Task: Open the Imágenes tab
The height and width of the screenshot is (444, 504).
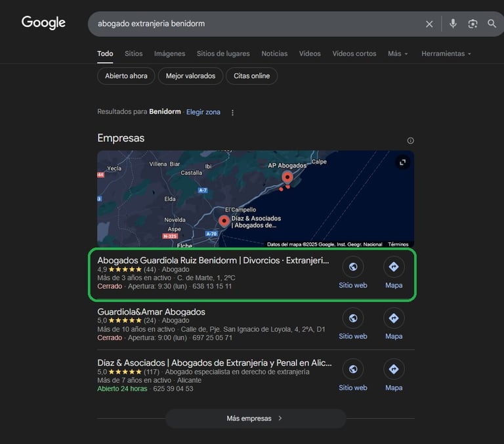Action: [x=169, y=54]
